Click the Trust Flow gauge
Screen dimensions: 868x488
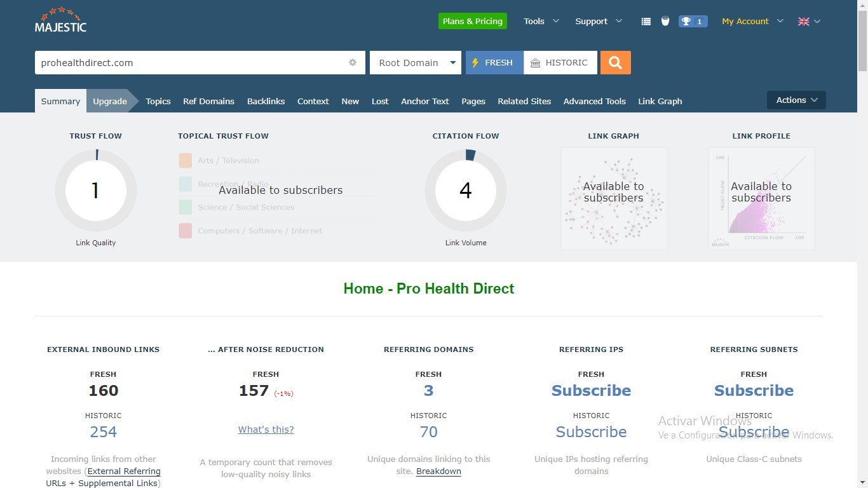[96, 190]
